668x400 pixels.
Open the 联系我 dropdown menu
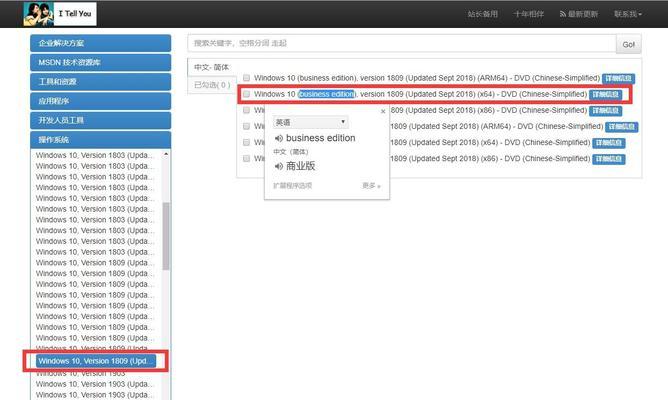pos(628,14)
